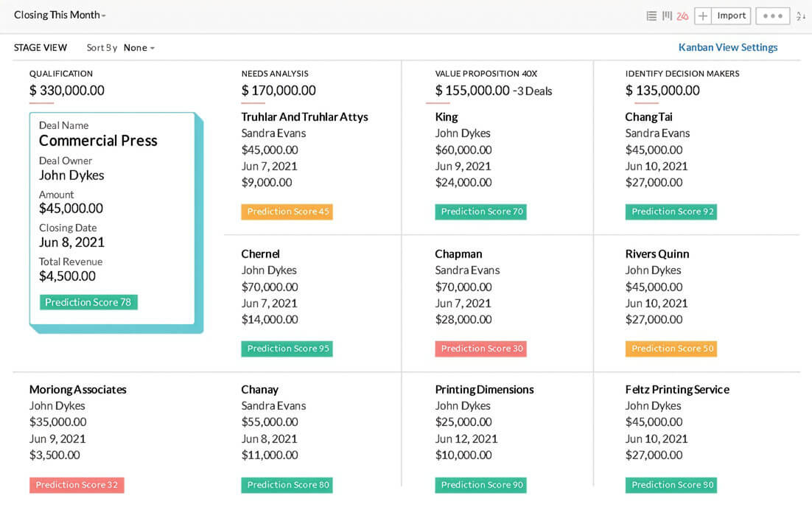Click the $35,000.00 amount under Moriong Associates
Viewport: 812px width, 507px height.
coord(58,422)
